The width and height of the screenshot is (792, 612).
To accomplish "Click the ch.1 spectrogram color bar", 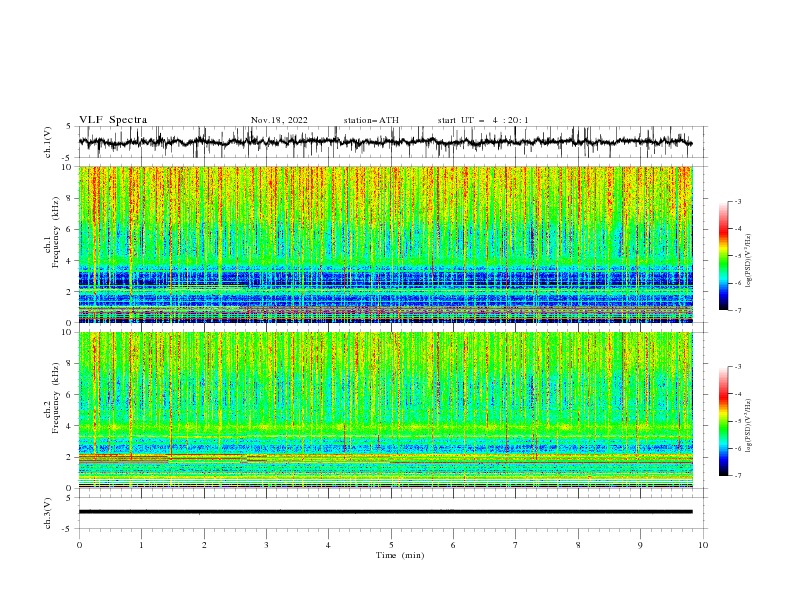I will pyautogui.click(x=723, y=256).
